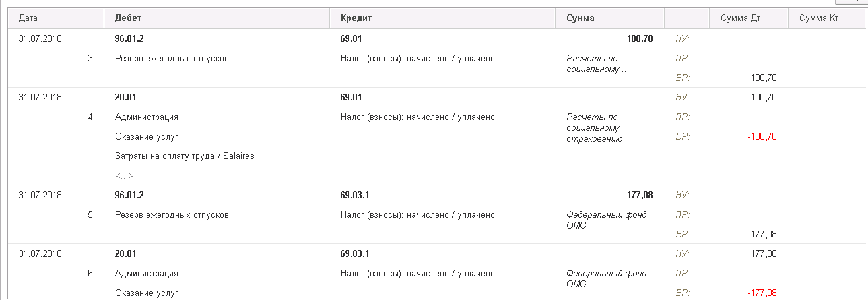Screen dimensions: 868x300
Task: Select debit account 96.01.2 in entry 3
Action: click(x=130, y=39)
